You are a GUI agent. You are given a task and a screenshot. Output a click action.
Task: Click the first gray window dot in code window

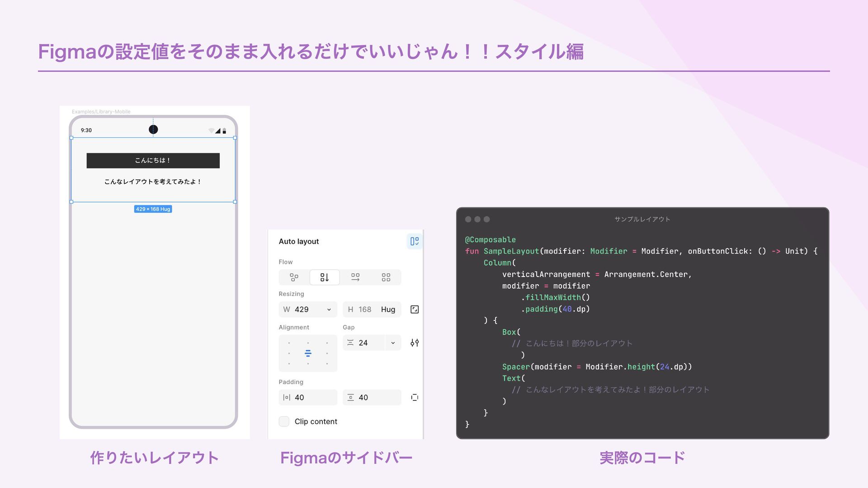468,219
